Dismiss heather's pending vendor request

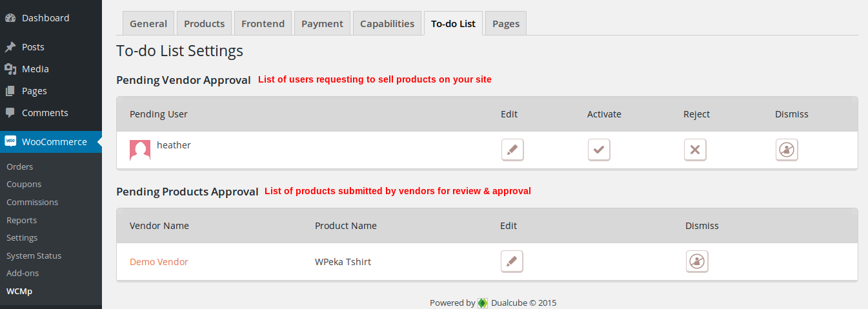click(787, 150)
